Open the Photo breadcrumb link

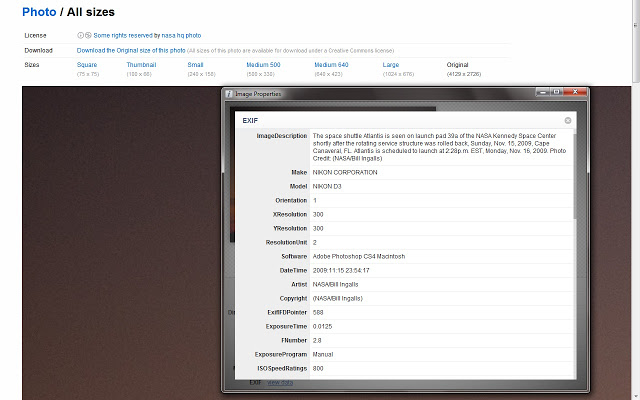click(x=39, y=12)
